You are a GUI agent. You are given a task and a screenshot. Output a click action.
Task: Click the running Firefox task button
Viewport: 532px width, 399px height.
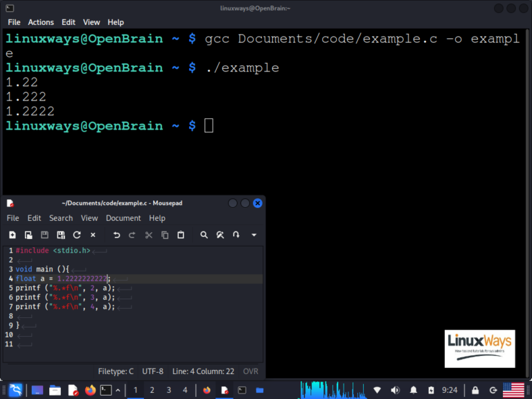pos(206,390)
